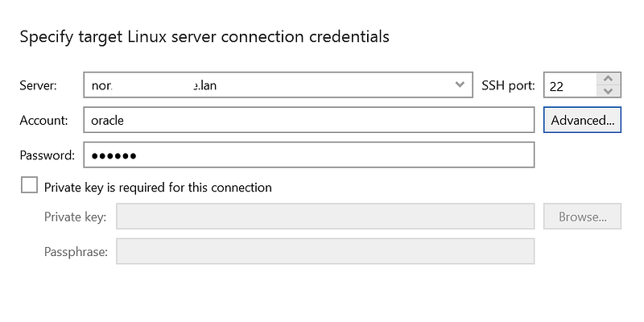644x322 pixels.
Task: Click the connection credentials heading text
Action: coord(204,36)
